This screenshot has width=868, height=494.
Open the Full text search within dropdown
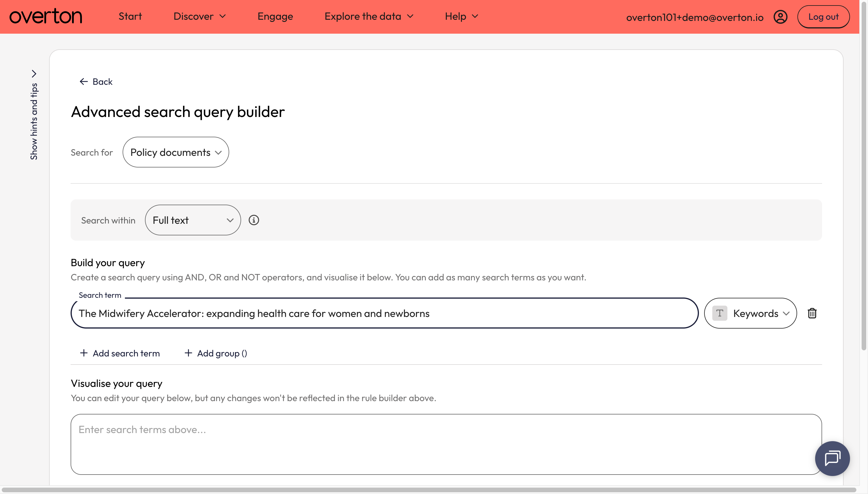193,220
